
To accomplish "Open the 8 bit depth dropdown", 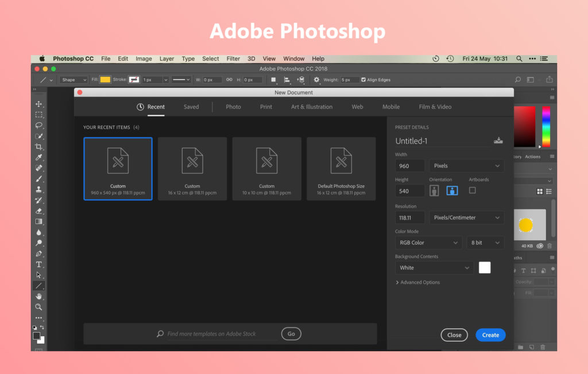I will pos(485,243).
